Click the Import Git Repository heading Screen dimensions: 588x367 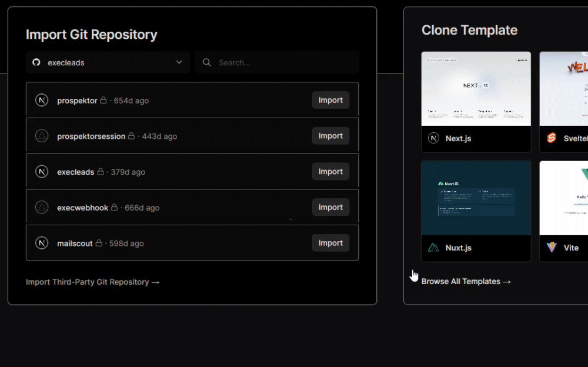point(92,35)
